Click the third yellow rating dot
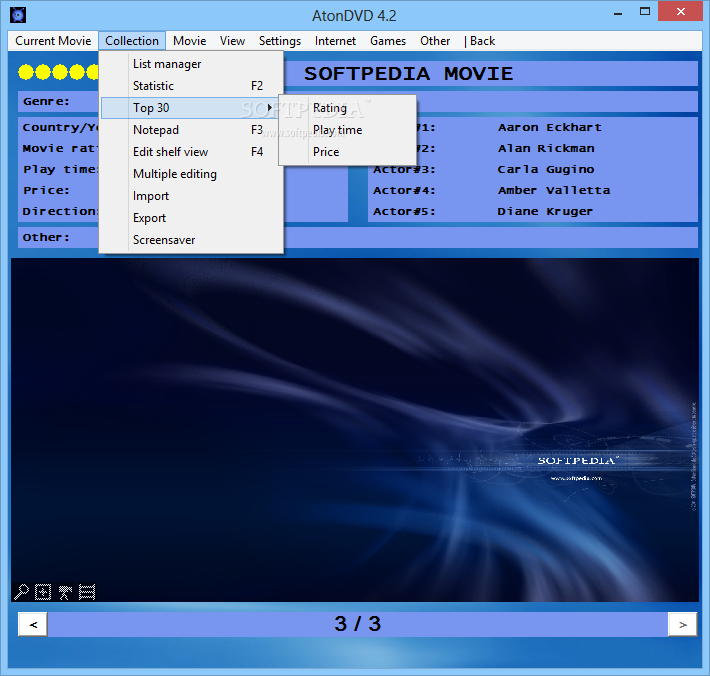This screenshot has height=676, width=710. click(60, 72)
